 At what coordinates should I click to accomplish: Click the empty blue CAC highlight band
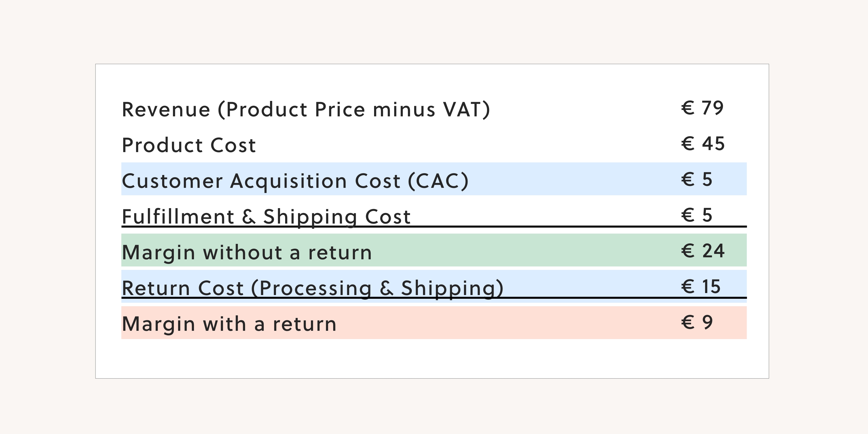[x=573, y=179]
